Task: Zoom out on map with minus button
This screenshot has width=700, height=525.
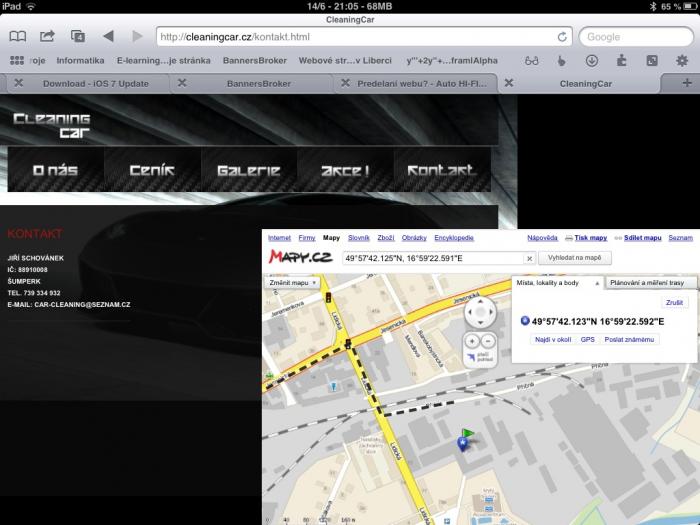Action: tap(488, 342)
